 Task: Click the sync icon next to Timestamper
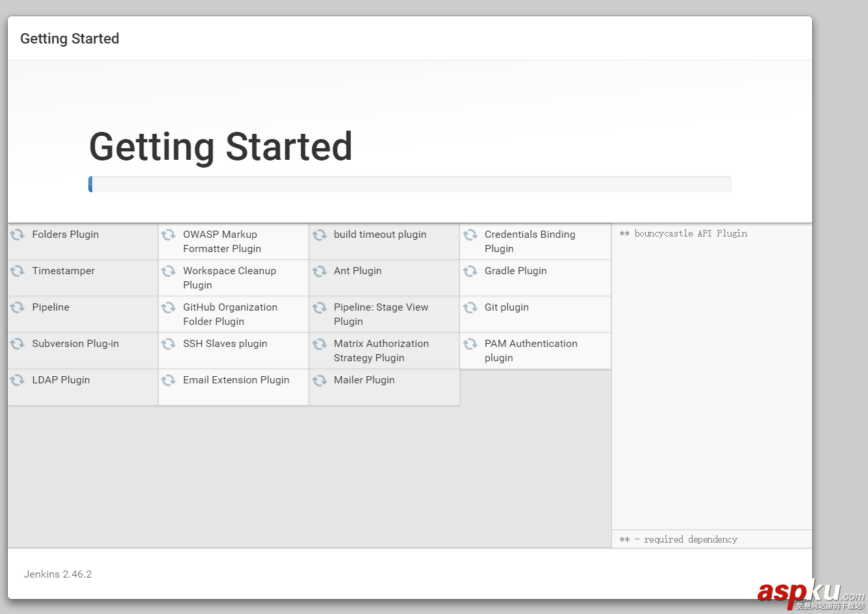pos(18,271)
